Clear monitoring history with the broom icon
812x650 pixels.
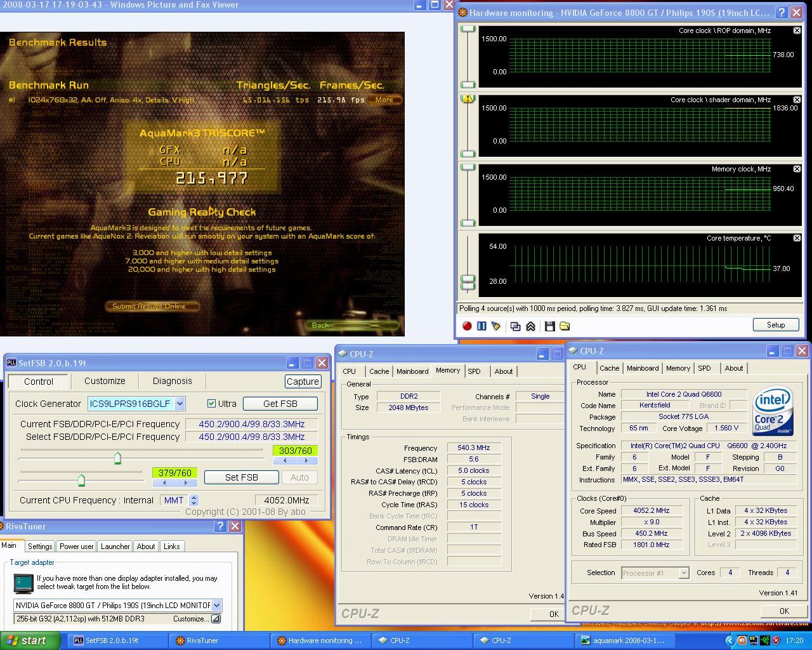click(x=496, y=326)
